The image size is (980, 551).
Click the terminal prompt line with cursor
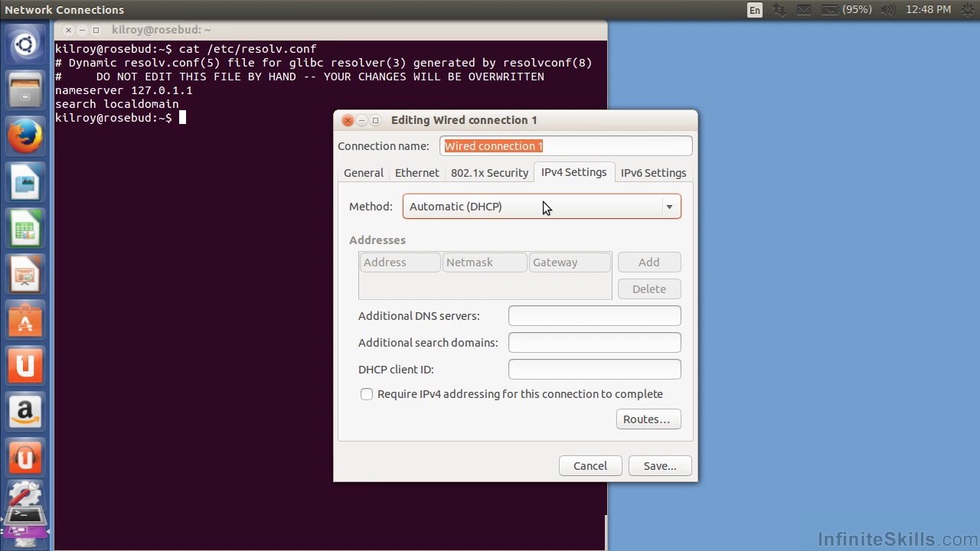click(x=120, y=118)
